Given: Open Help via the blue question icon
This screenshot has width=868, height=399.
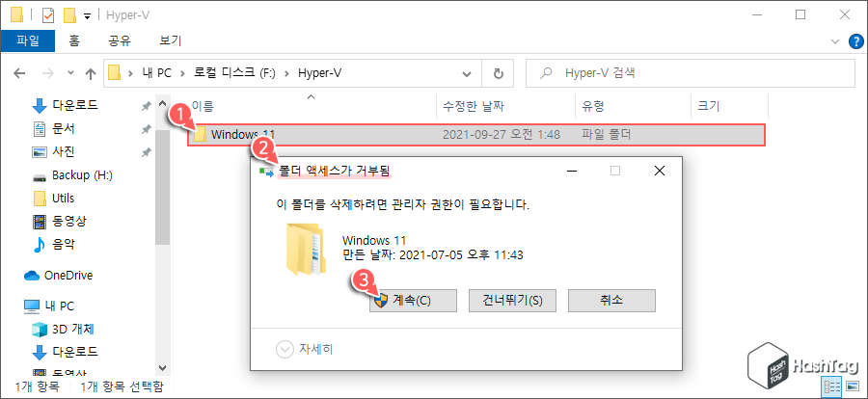Looking at the screenshot, I should pyautogui.click(x=854, y=40).
